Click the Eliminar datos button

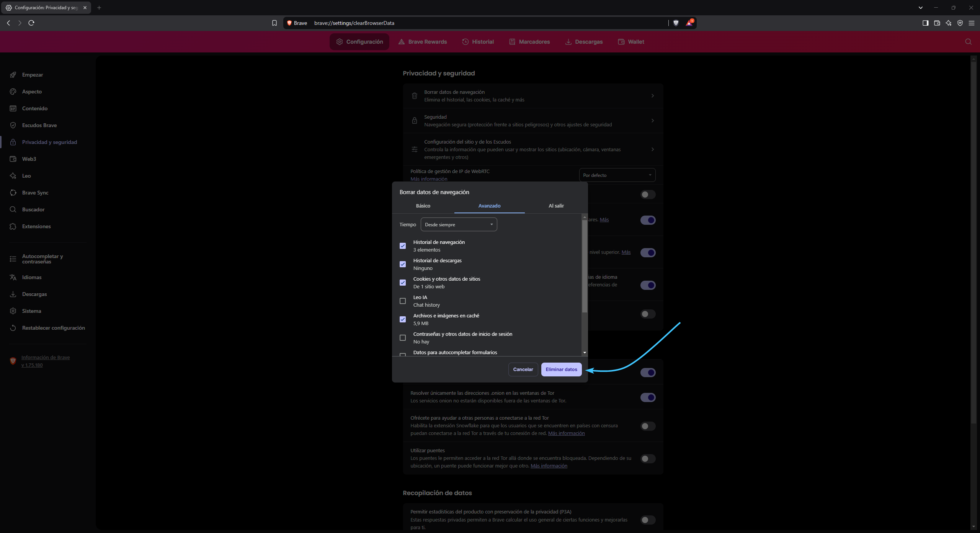[x=561, y=370]
